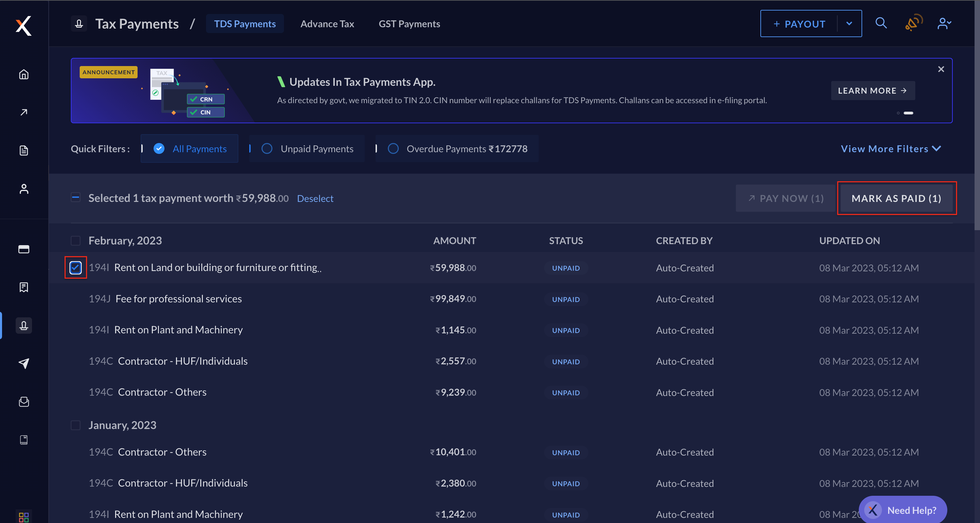Select Tax Payments stamp icon in sidebar

point(23,326)
